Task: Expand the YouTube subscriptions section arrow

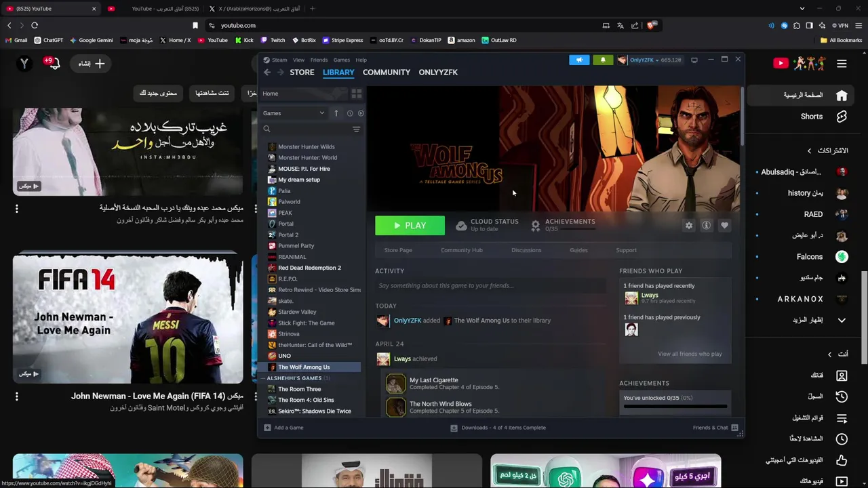Action: click(x=809, y=150)
